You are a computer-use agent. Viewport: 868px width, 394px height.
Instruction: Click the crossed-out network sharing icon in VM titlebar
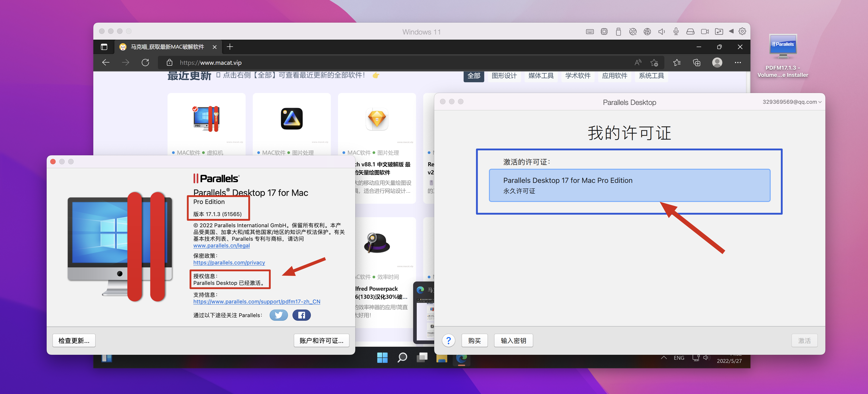click(x=633, y=32)
